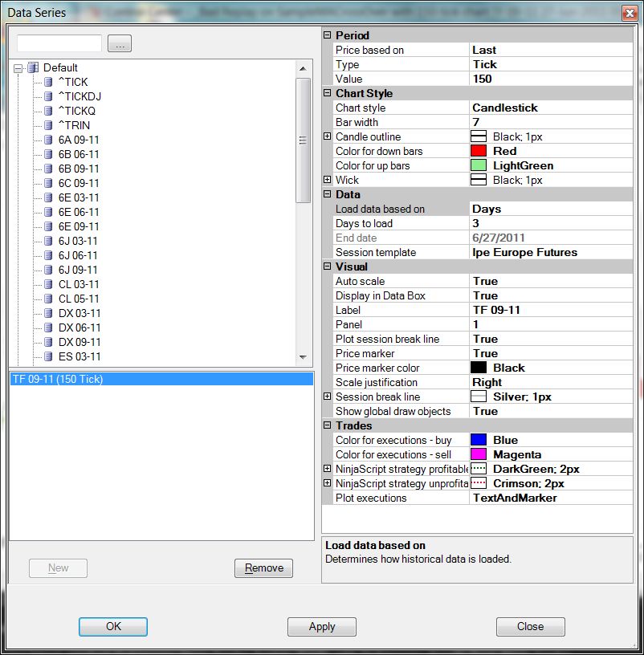Click the instrument list scroll up arrow
This screenshot has width=644, height=655.
pos(303,68)
